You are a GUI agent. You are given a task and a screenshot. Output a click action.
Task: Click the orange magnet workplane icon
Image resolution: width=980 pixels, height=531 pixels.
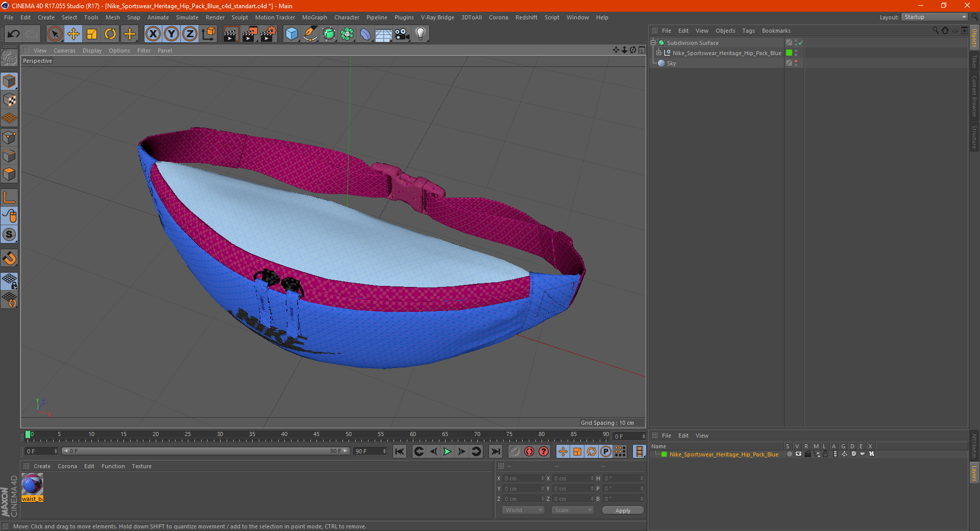(x=10, y=258)
